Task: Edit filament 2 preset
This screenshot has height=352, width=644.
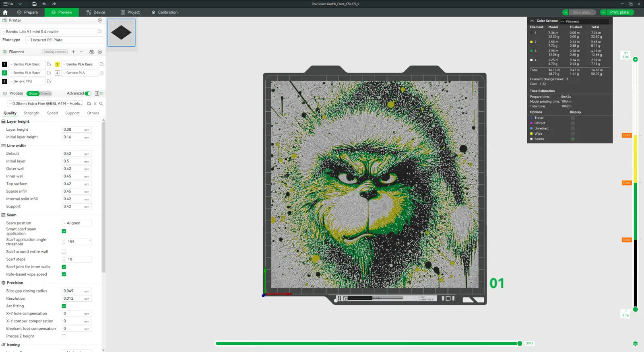Action: tap(101, 64)
